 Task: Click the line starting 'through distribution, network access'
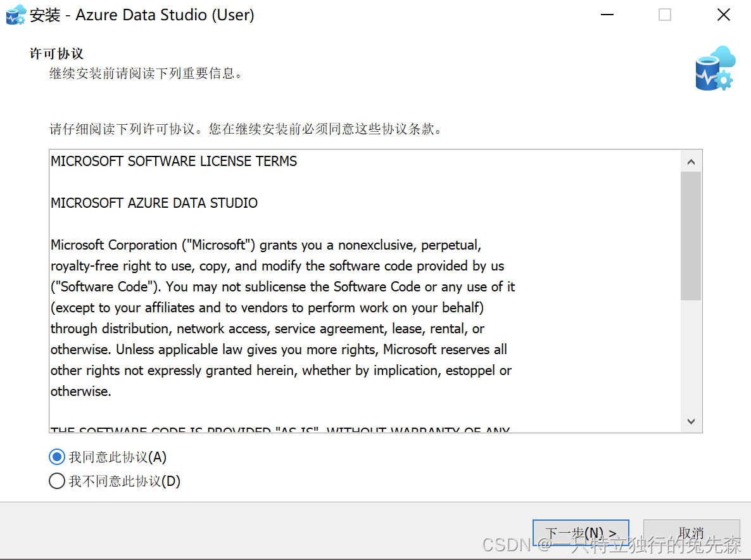[x=267, y=329]
